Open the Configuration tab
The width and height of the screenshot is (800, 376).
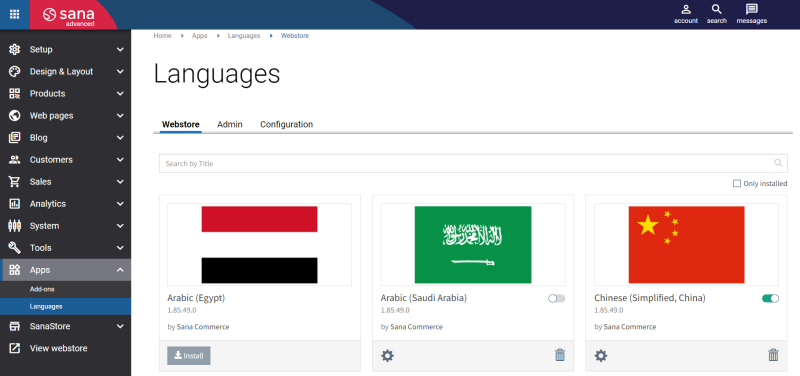(x=286, y=124)
